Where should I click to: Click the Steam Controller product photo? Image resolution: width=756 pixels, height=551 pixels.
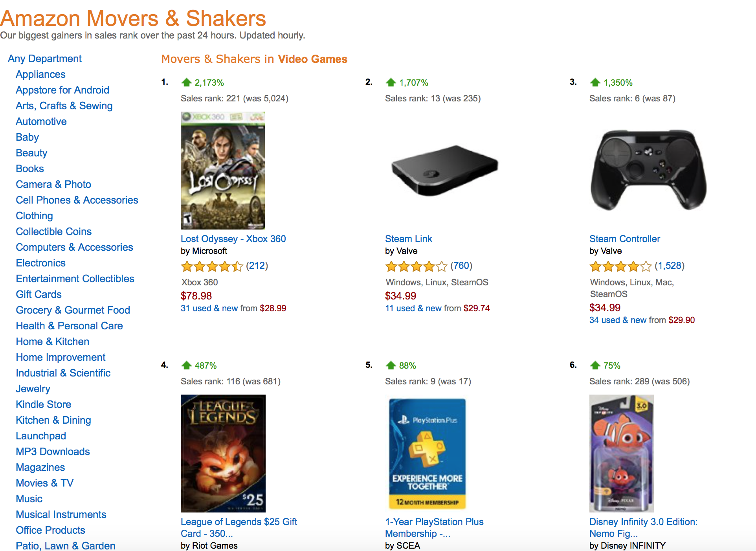648,170
